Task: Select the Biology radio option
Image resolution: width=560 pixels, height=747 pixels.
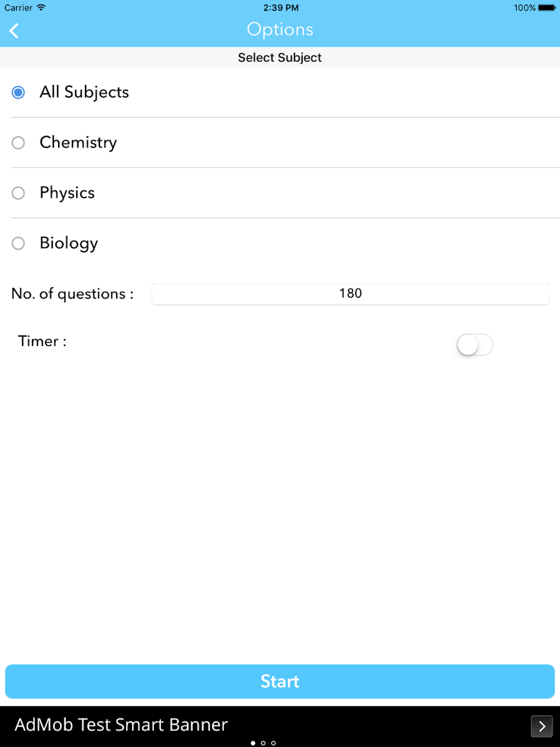Action: tap(18, 243)
